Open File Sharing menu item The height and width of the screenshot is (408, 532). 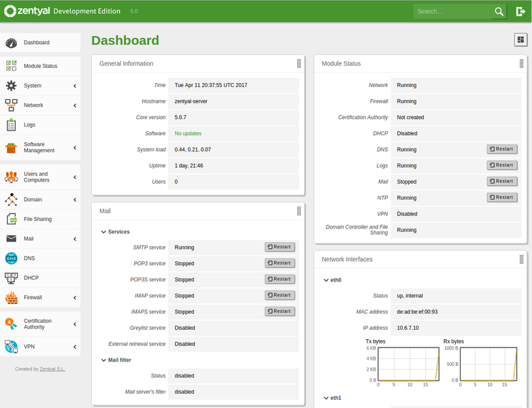click(x=40, y=219)
